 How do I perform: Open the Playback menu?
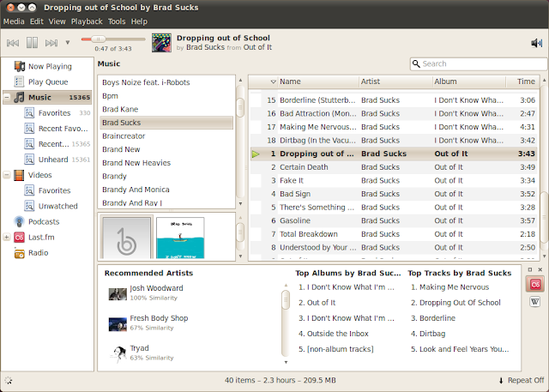click(87, 21)
